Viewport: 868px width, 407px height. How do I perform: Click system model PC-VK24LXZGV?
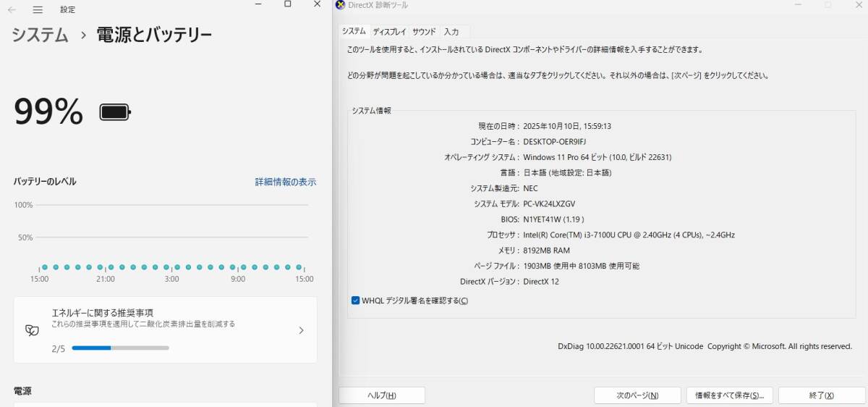(x=549, y=204)
